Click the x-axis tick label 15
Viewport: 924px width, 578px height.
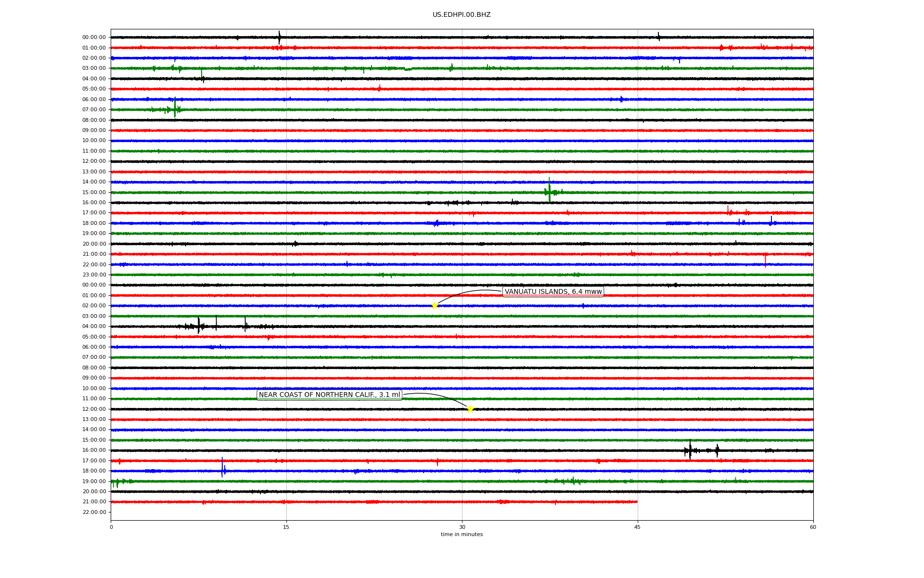(286, 527)
